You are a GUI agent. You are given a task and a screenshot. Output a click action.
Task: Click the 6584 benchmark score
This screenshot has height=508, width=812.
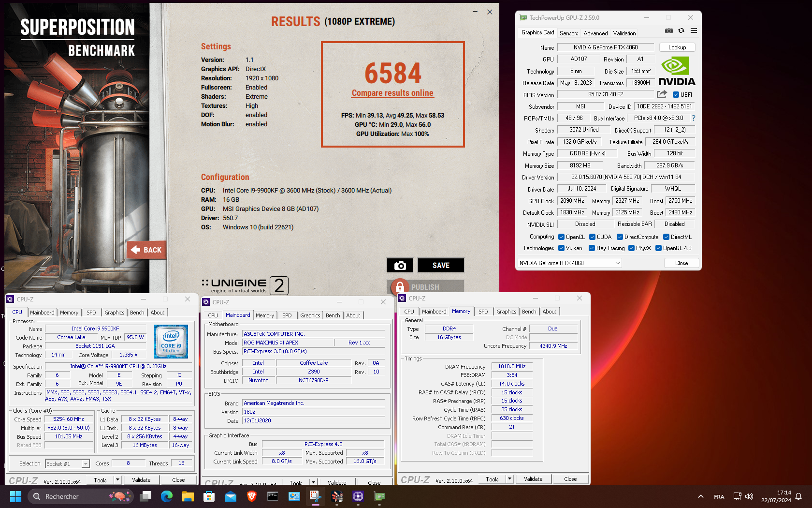393,73
